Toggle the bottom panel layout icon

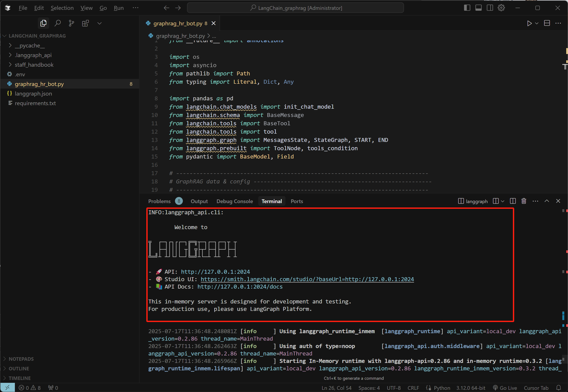click(x=478, y=8)
